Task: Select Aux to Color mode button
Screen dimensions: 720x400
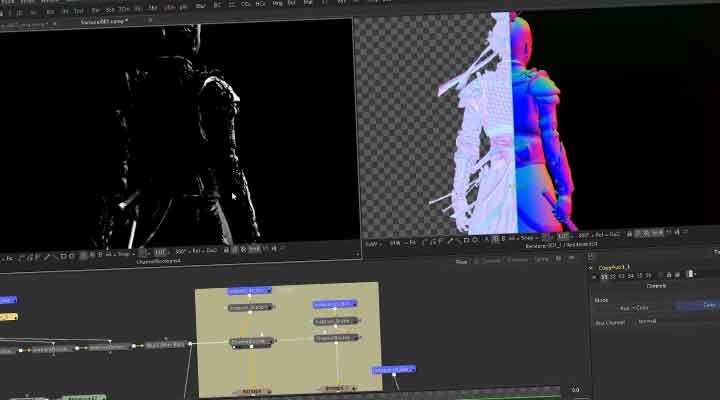Action: (x=634, y=308)
